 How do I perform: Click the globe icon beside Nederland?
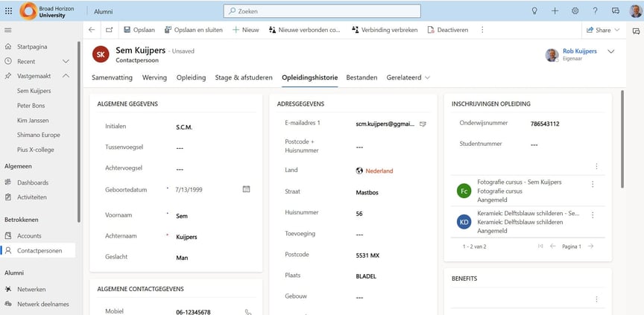(x=359, y=171)
